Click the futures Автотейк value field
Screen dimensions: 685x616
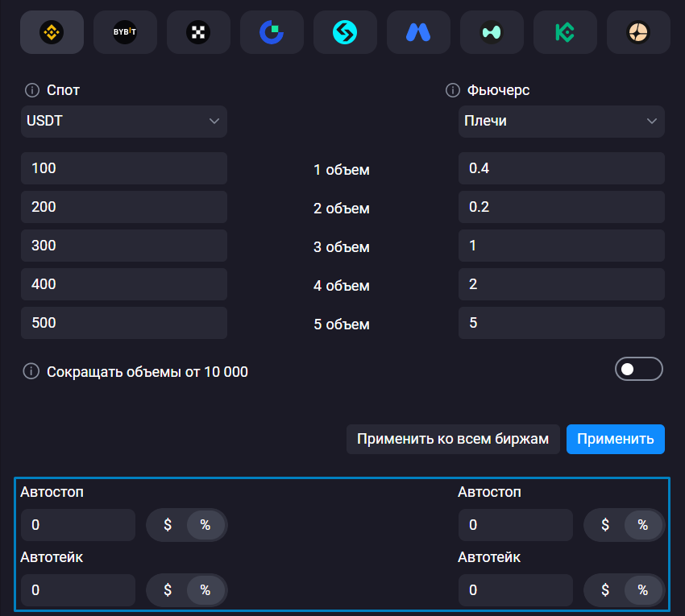tap(516, 590)
